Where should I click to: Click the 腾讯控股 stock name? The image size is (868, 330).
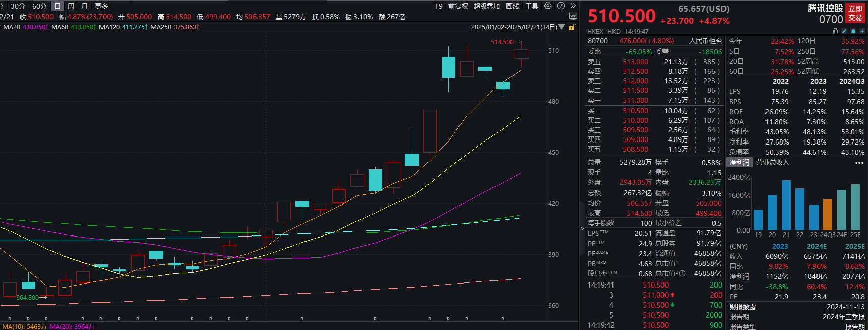[825, 8]
